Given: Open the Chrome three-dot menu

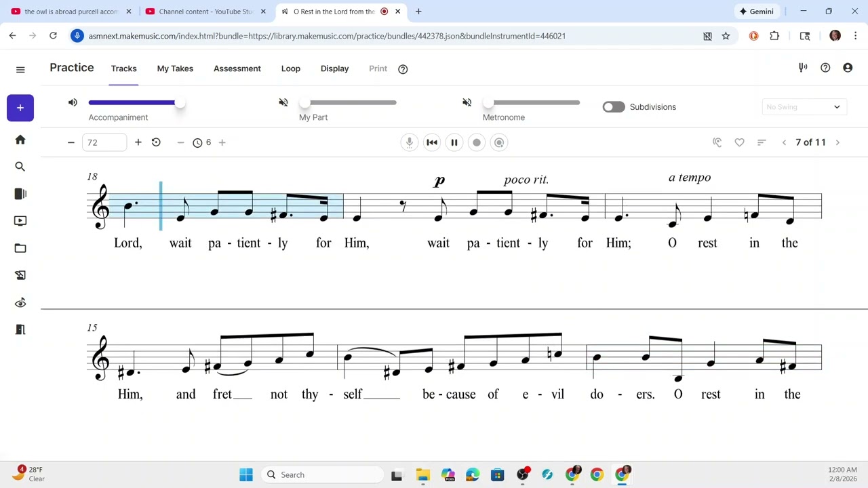Looking at the screenshot, I should click(855, 36).
